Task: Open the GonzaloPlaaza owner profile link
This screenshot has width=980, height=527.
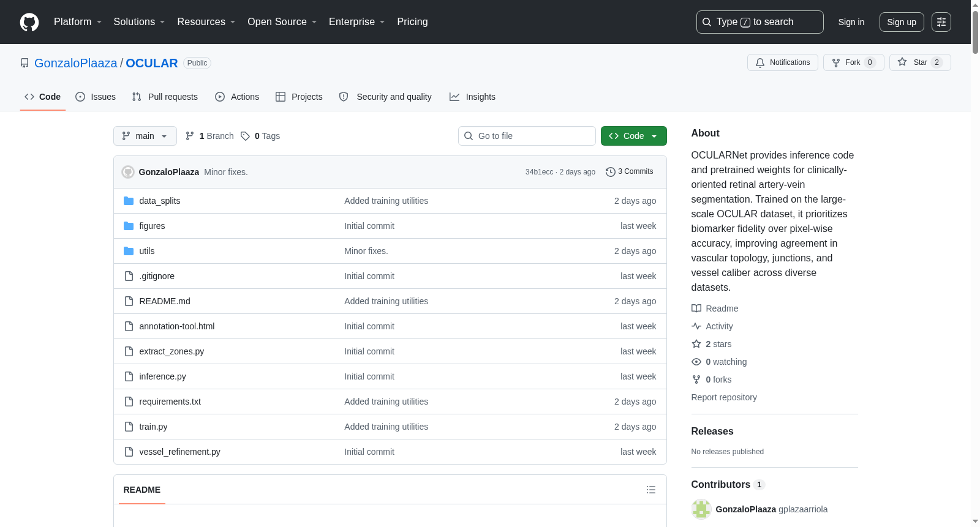Action: click(76, 63)
